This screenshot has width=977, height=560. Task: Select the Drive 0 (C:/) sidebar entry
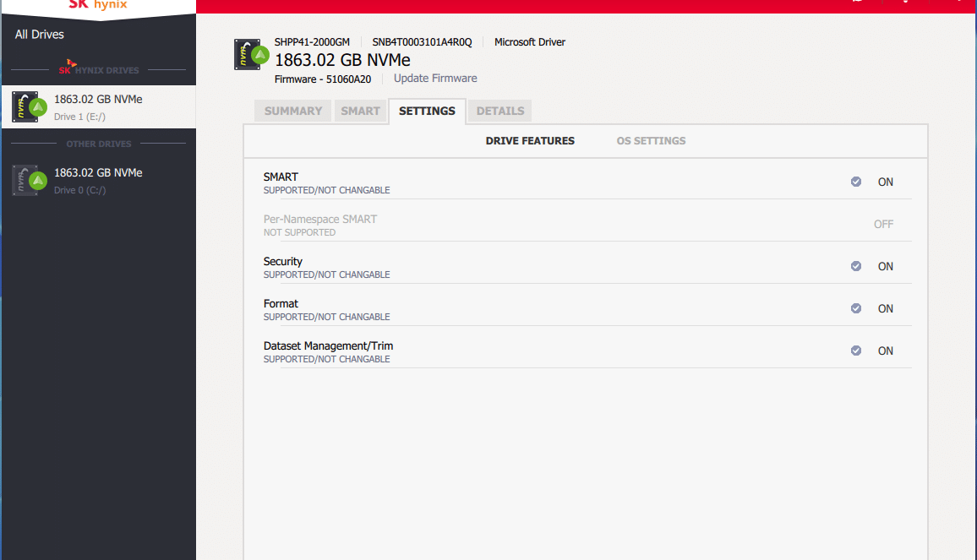pos(98,180)
